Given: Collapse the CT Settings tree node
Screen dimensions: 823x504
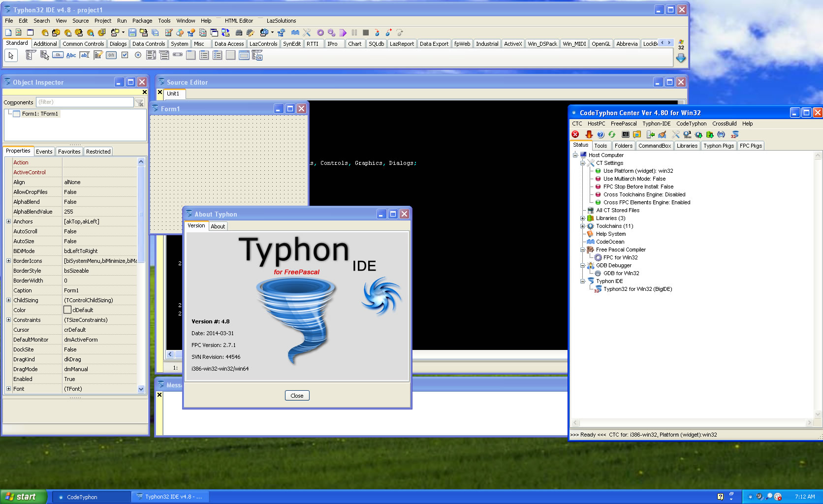Looking at the screenshot, I should [583, 163].
